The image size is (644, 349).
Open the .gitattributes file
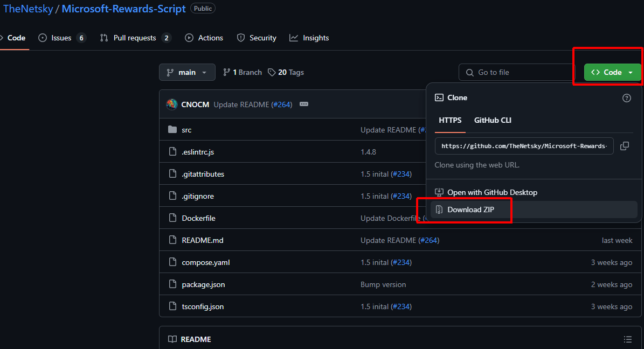(x=203, y=174)
